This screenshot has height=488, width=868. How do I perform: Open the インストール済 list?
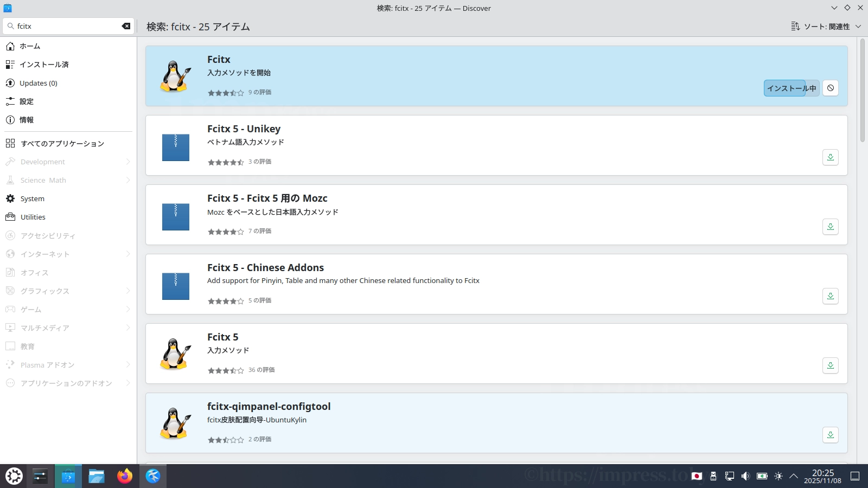(x=68, y=65)
